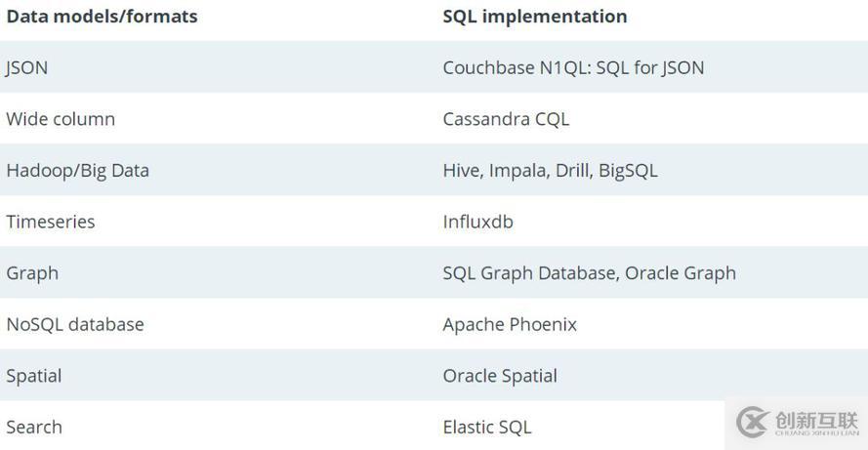Screen dimensions: 868x450
Task: Select the "Cassandra CQL" cell
Action: (506, 119)
